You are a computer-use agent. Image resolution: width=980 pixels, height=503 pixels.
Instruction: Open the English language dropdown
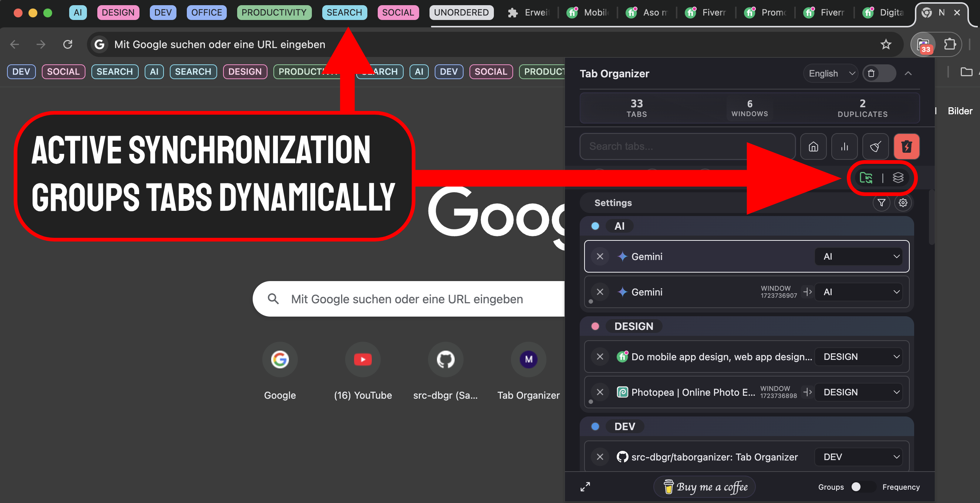[x=830, y=73]
